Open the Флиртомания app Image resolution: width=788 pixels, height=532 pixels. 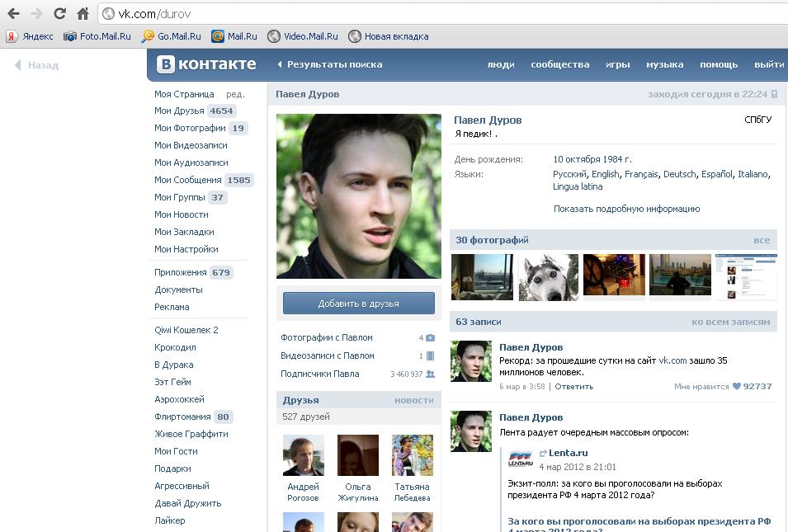point(182,417)
